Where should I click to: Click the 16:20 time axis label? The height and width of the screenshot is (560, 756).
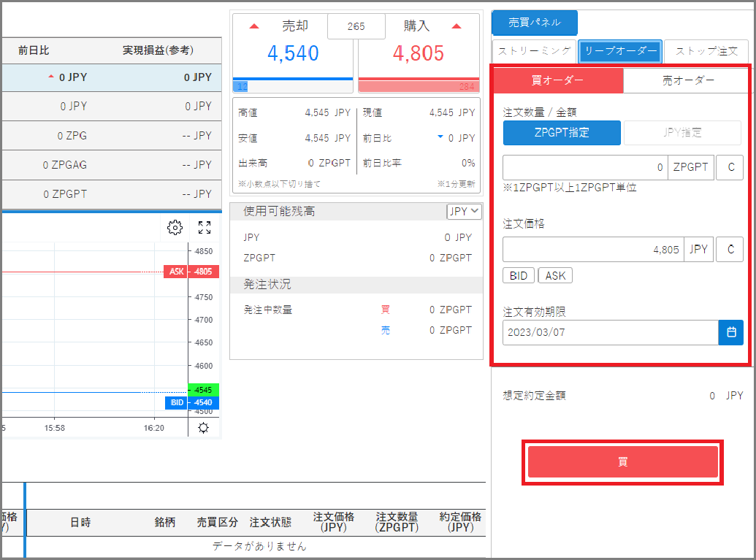[x=154, y=428]
